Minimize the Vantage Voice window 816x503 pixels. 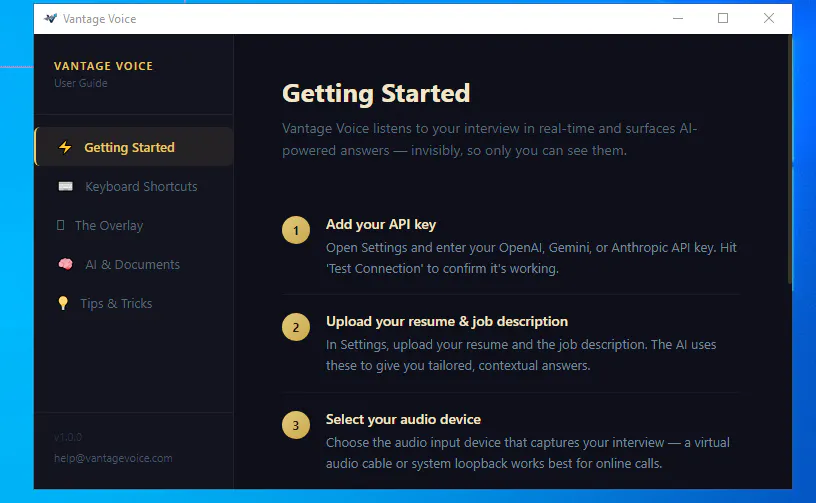pyautogui.click(x=678, y=18)
